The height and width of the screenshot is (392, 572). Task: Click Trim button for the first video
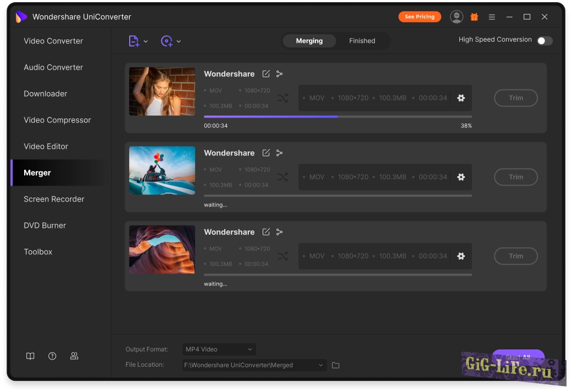click(x=515, y=98)
